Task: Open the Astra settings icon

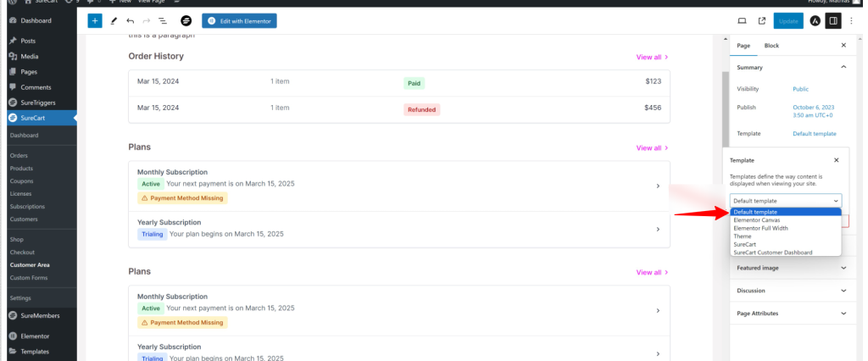Action: [x=815, y=20]
